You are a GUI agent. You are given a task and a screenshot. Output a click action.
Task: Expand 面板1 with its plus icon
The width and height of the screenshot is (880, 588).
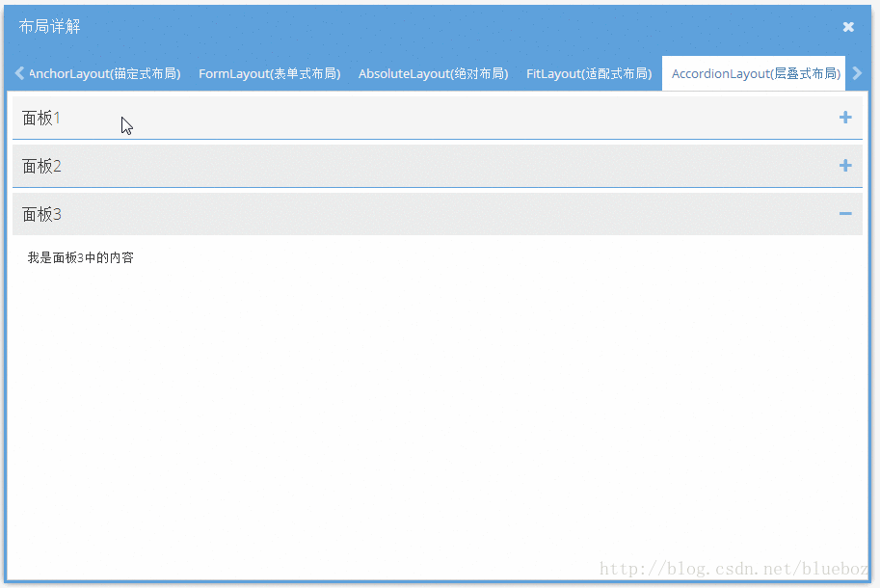coord(845,118)
